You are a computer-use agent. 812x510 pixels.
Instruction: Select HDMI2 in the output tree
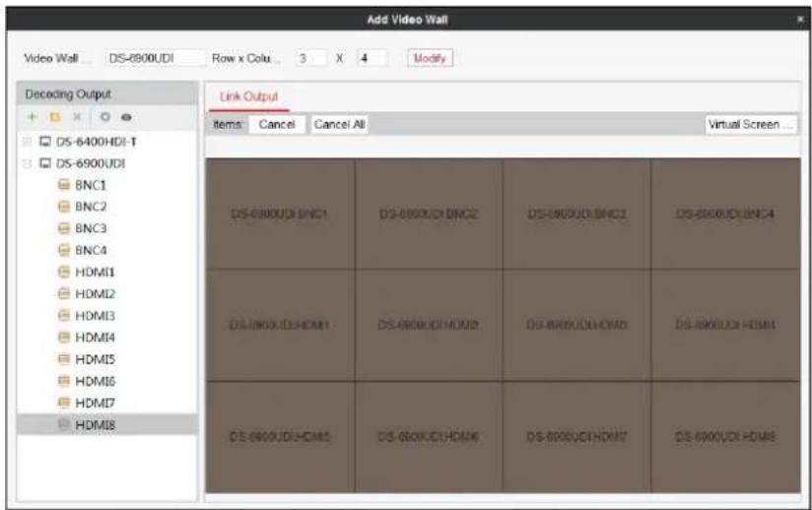pyautogui.click(x=96, y=293)
